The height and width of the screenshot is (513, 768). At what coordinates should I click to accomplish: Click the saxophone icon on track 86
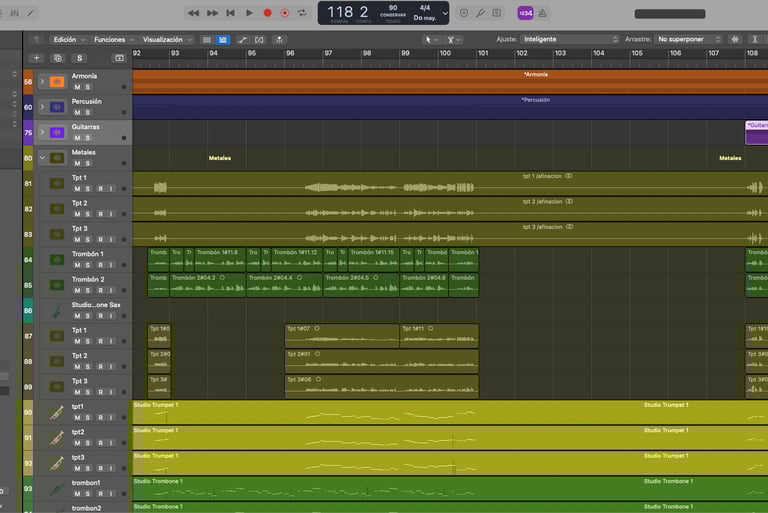[x=57, y=311]
